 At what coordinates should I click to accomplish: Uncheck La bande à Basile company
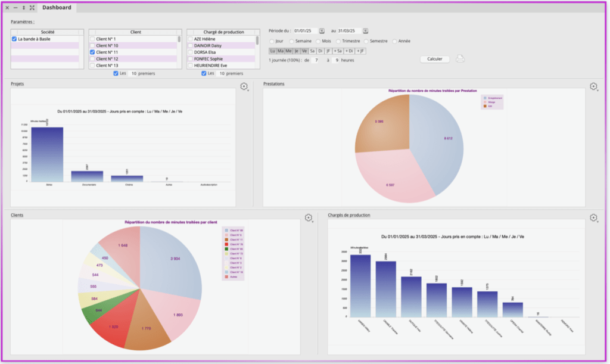click(x=14, y=39)
